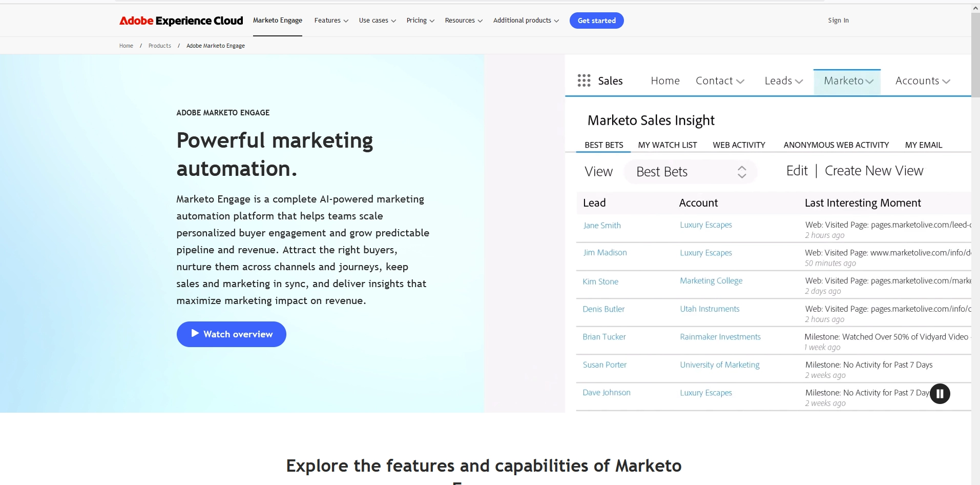Image resolution: width=980 pixels, height=485 pixels.
Task: Click the Lead column header
Action: coord(594,203)
